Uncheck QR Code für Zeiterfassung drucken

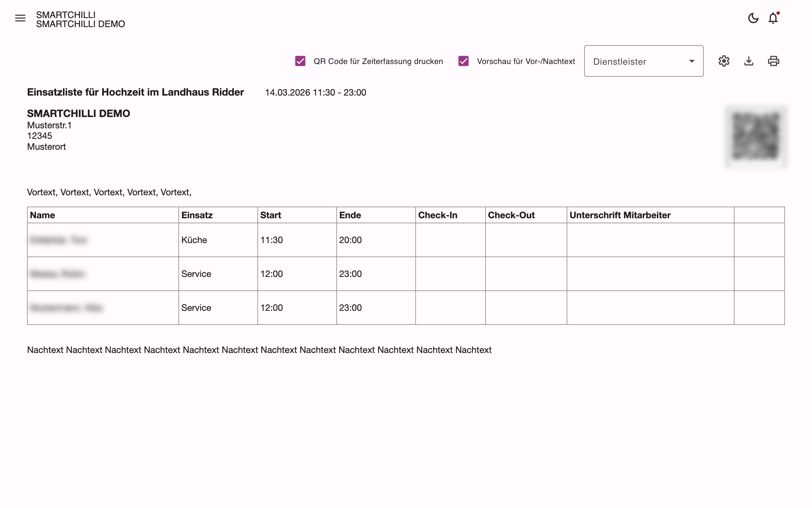(x=300, y=61)
